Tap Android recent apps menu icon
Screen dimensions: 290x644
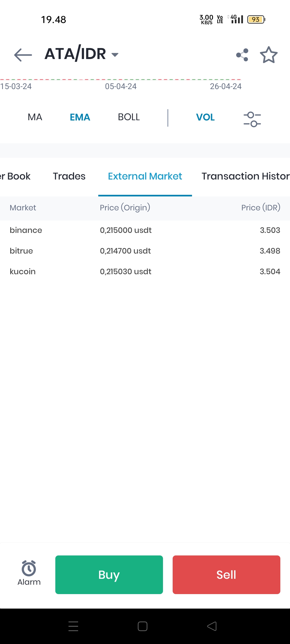[x=73, y=626]
